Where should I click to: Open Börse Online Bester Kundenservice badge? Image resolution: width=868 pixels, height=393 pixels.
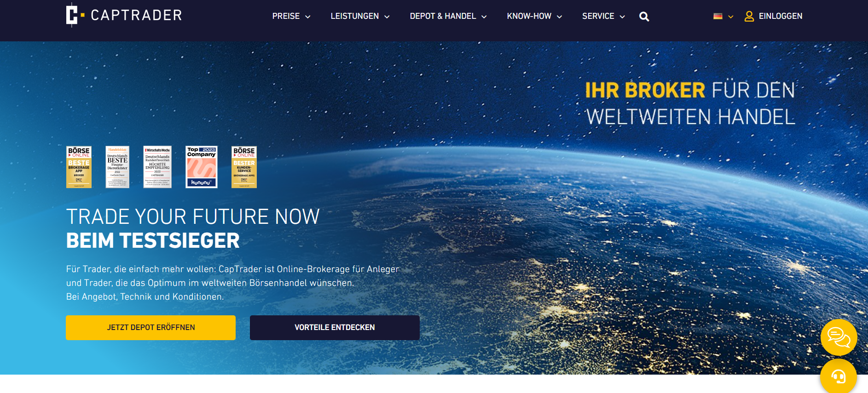coord(244,167)
